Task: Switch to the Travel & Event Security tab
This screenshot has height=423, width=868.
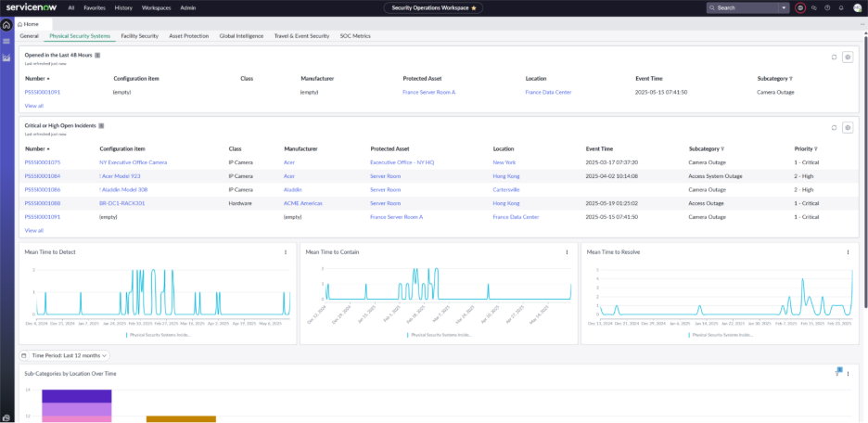Action: coord(301,36)
